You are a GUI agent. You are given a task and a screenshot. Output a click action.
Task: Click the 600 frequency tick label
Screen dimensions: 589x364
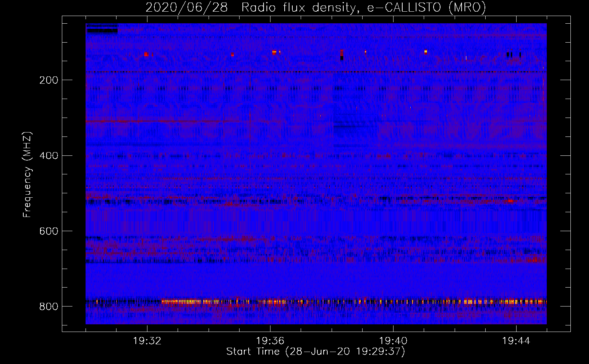coord(49,231)
